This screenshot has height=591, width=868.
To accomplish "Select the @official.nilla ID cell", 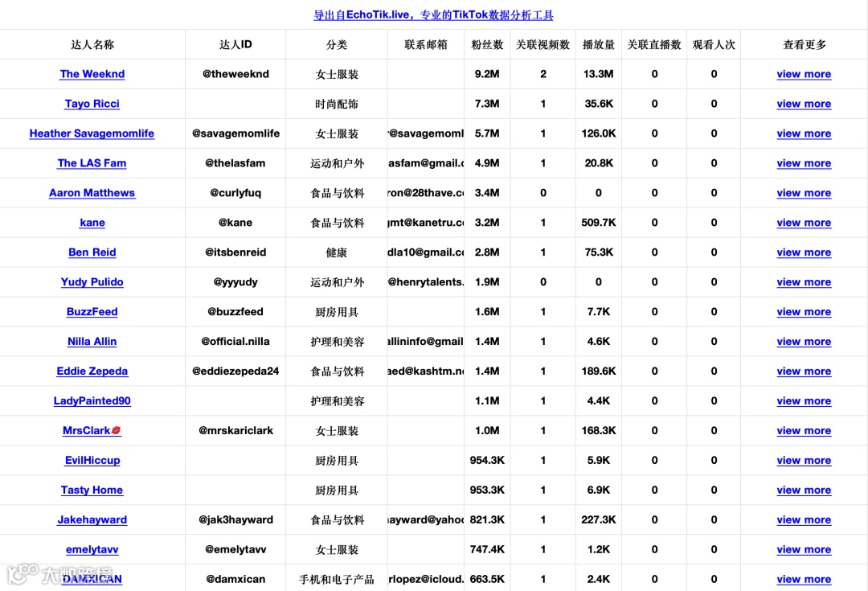I will coord(235,341).
